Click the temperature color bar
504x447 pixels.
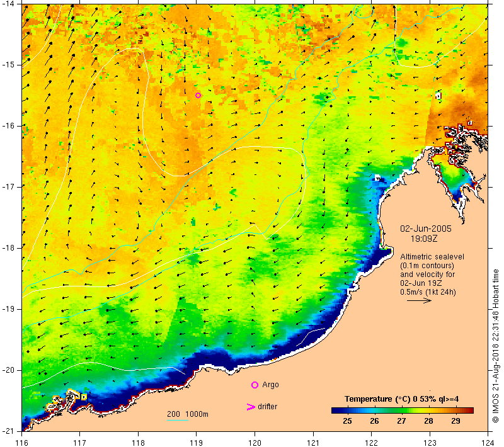[x=403, y=410]
